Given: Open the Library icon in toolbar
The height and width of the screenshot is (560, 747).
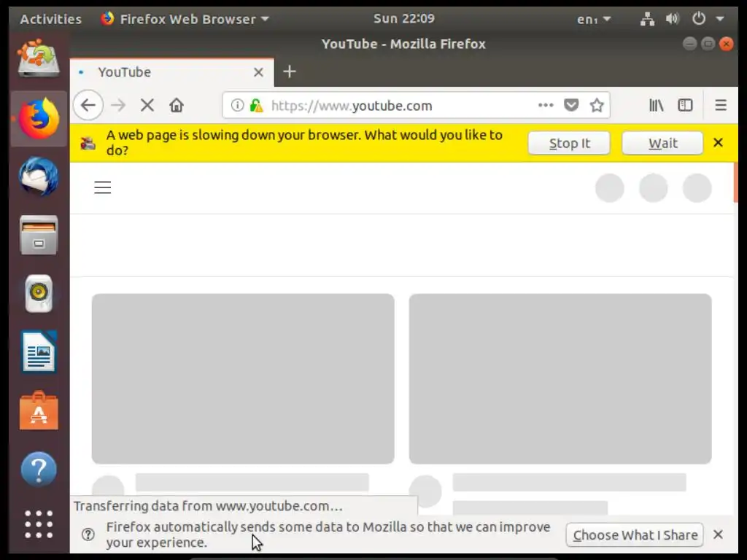Looking at the screenshot, I should [656, 105].
